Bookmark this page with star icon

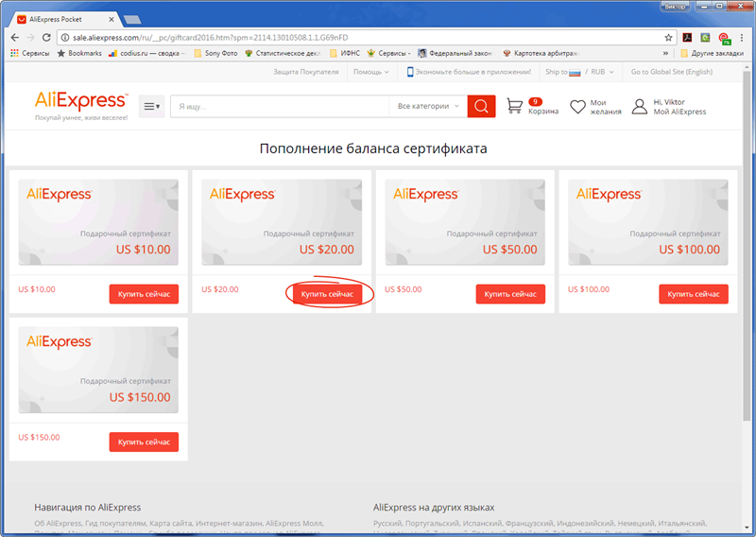[x=669, y=37]
